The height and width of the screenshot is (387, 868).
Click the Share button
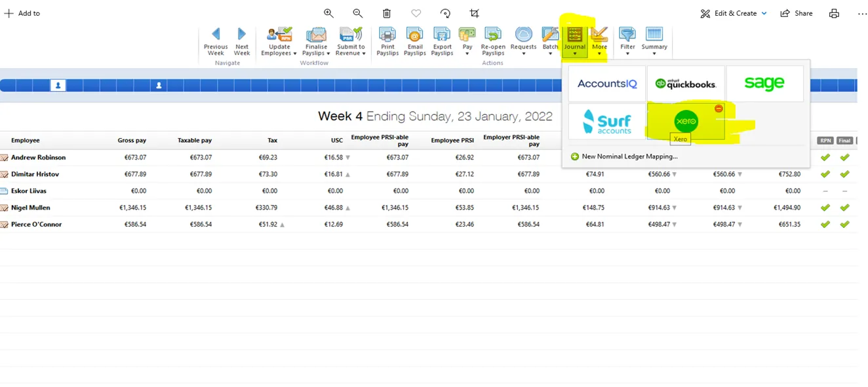(796, 13)
